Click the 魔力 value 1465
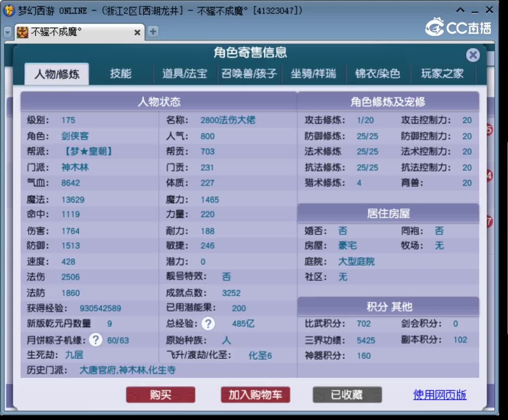The height and width of the screenshot is (420, 508). point(210,200)
